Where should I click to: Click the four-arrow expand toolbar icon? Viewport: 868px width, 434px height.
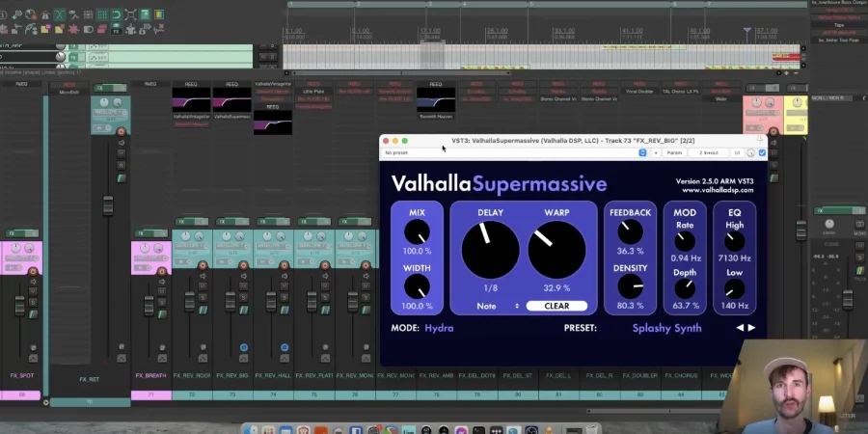click(x=130, y=14)
